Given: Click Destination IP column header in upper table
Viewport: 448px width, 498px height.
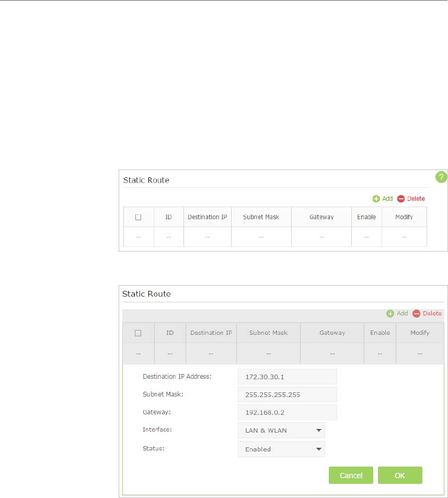Looking at the screenshot, I should 208,217.
